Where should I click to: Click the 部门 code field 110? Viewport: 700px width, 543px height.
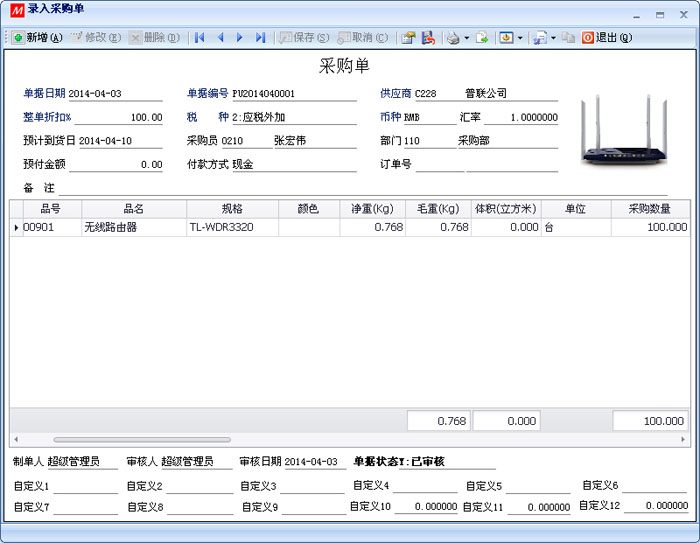(x=430, y=141)
